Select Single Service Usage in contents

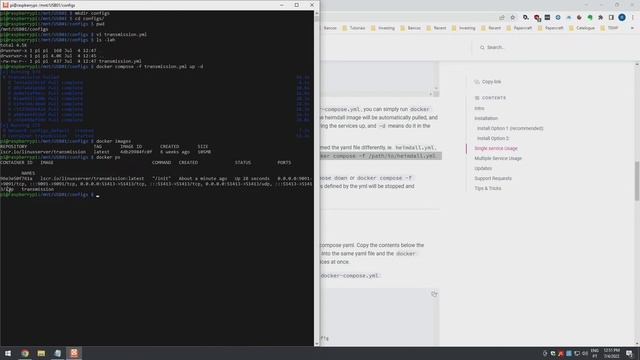[x=496, y=148]
